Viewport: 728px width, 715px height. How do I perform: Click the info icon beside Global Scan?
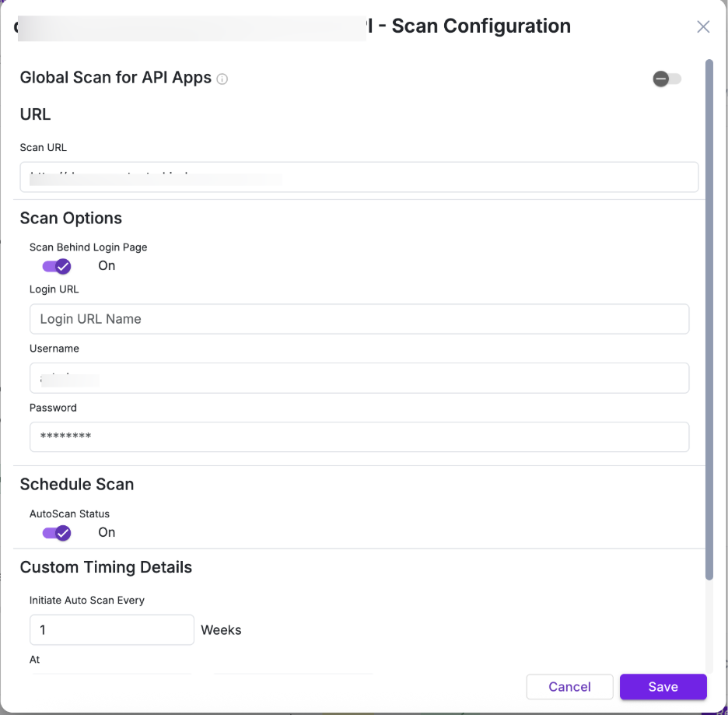(222, 79)
